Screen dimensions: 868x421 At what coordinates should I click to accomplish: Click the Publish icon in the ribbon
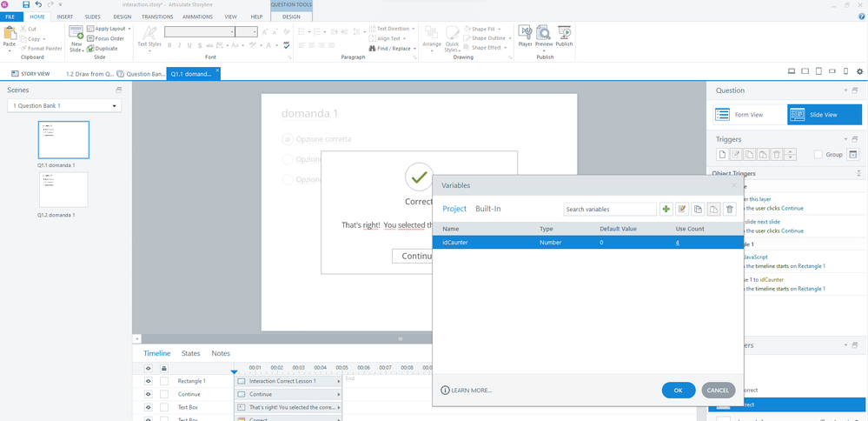[x=565, y=37]
